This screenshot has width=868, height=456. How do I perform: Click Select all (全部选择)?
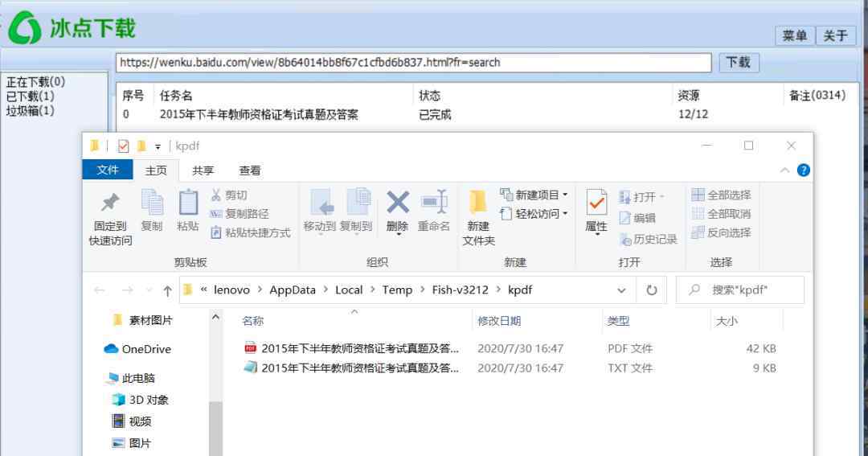[721, 195]
